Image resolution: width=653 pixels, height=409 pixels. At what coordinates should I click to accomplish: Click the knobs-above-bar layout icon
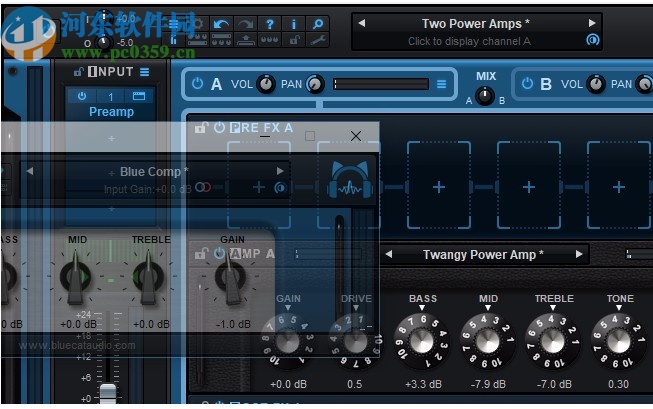pos(198,40)
